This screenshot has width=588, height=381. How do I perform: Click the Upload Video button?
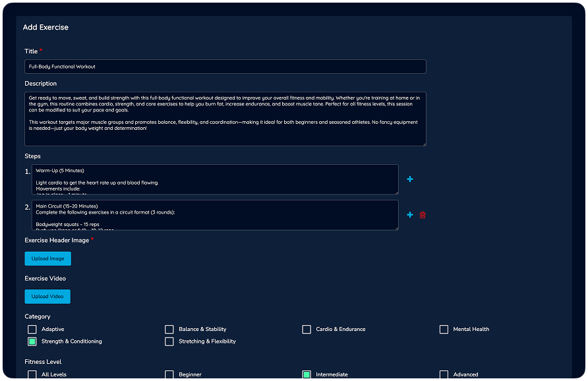(x=47, y=297)
